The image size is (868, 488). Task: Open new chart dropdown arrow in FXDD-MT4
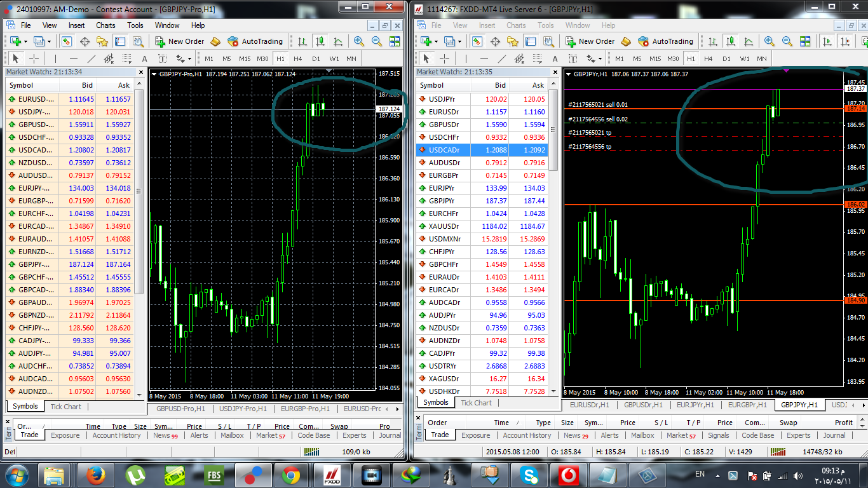[437, 41]
